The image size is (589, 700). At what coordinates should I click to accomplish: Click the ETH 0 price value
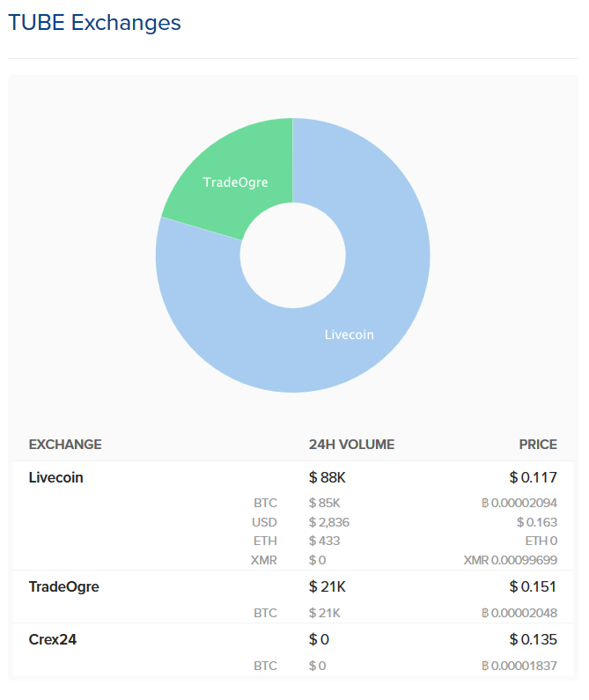click(x=541, y=541)
